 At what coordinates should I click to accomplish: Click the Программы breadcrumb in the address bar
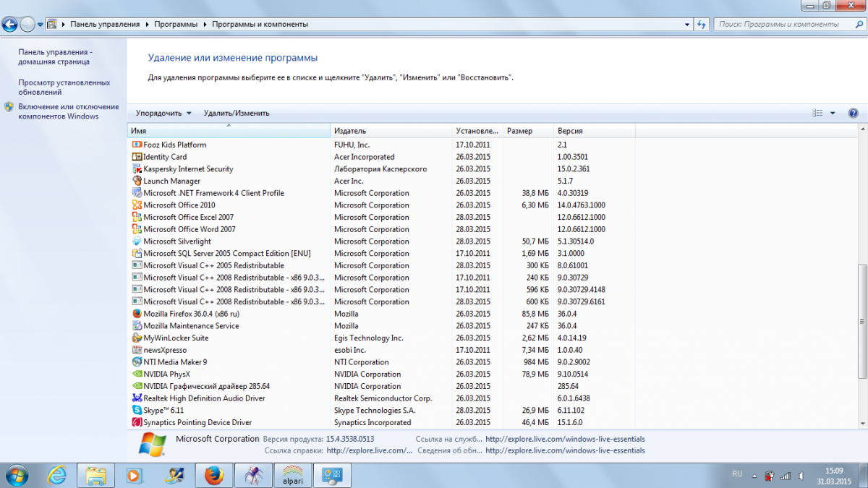tap(175, 24)
